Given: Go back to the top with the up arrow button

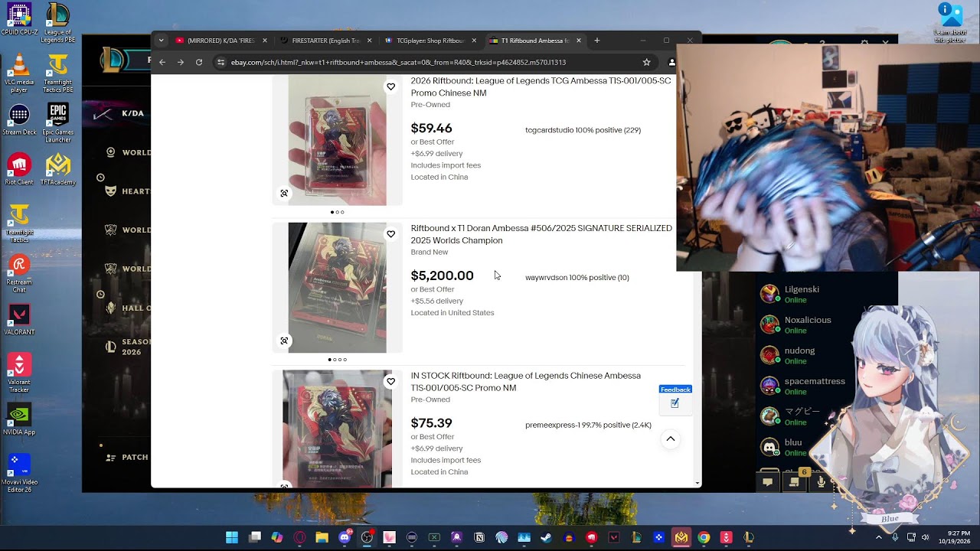Looking at the screenshot, I should pos(670,439).
